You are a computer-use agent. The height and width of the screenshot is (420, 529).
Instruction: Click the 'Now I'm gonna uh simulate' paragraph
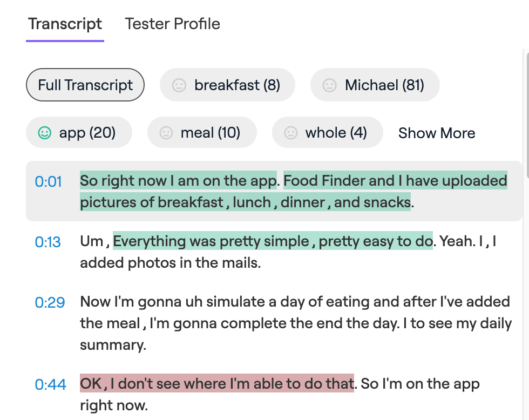296,323
